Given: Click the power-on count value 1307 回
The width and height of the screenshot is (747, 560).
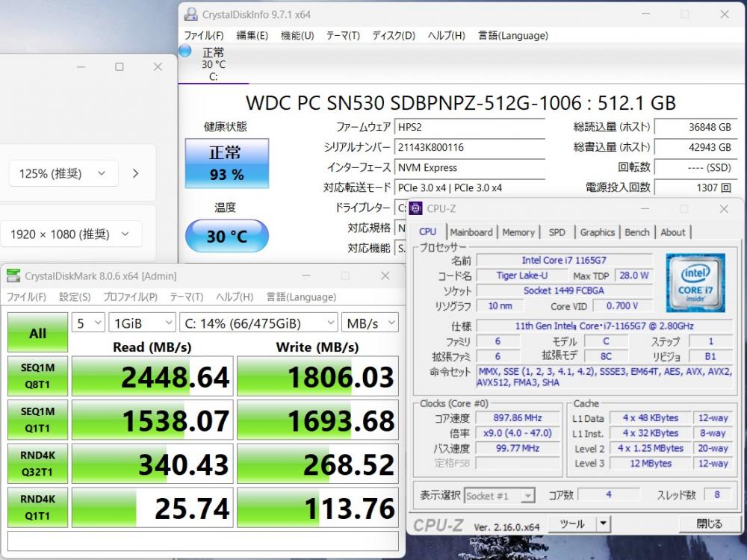Looking at the screenshot, I should click(x=695, y=187).
